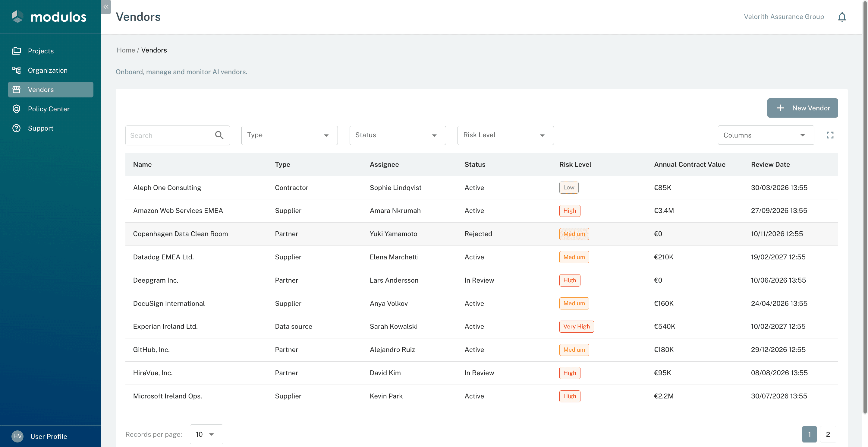This screenshot has width=868, height=447.
Task: Click the modulos logo
Action: point(49,17)
